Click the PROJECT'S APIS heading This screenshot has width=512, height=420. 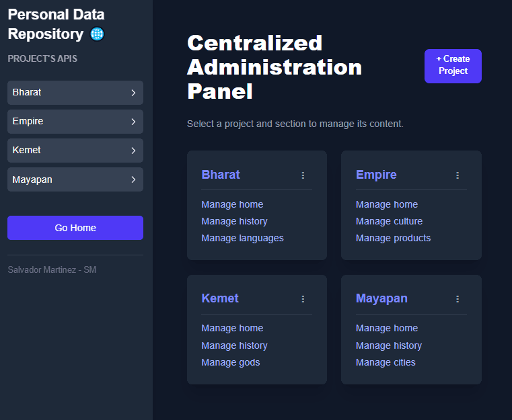coord(42,58)
